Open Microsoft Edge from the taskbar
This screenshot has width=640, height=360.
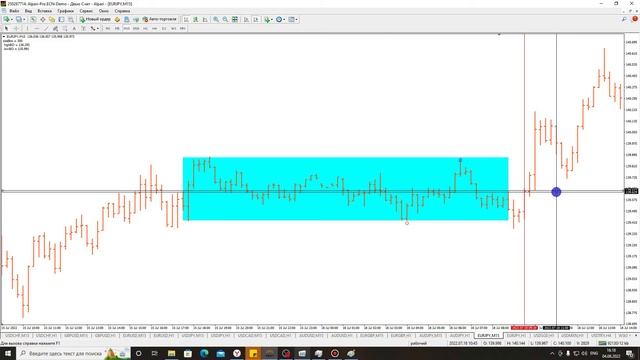tap(204, 353)
